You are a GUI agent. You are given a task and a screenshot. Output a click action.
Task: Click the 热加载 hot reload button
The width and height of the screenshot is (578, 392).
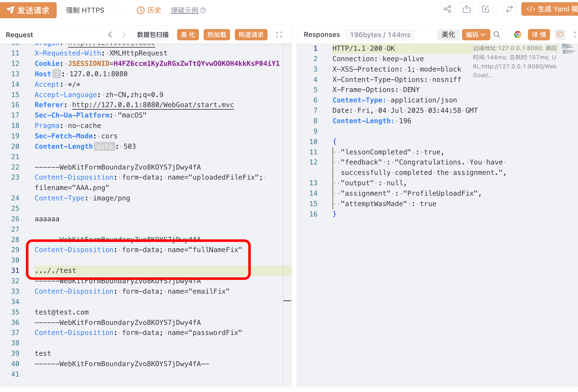217,35
